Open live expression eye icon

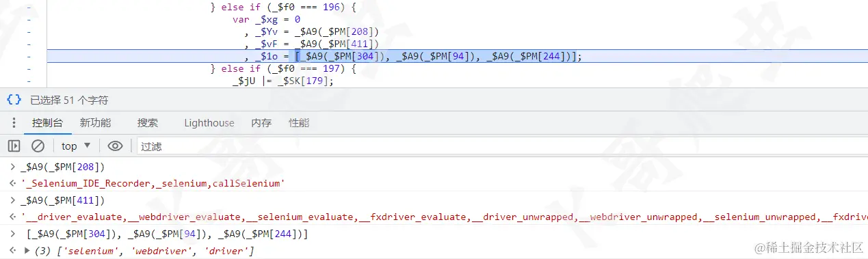(115, 146)
